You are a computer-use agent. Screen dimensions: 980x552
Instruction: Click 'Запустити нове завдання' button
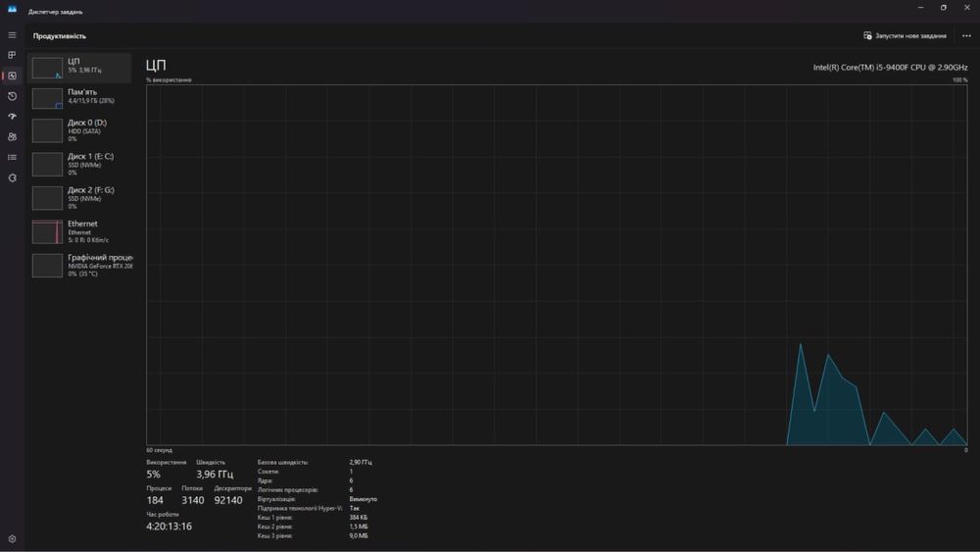point(905,35)
